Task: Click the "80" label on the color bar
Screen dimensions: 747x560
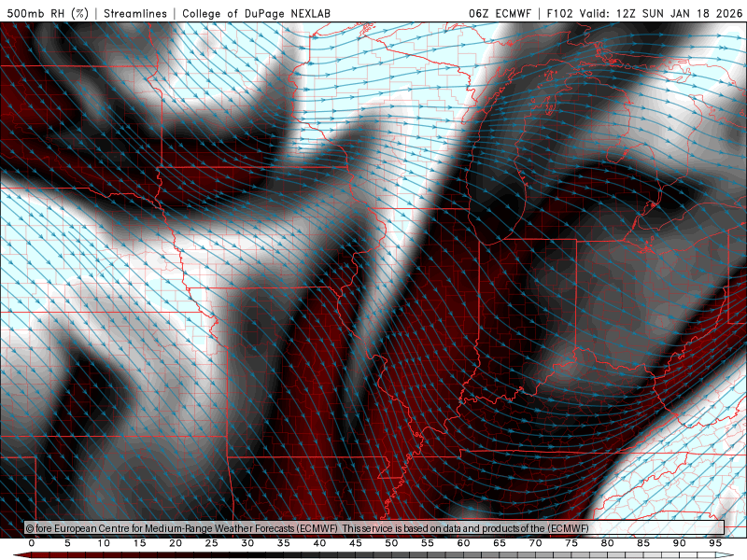Action: (608, 543)
